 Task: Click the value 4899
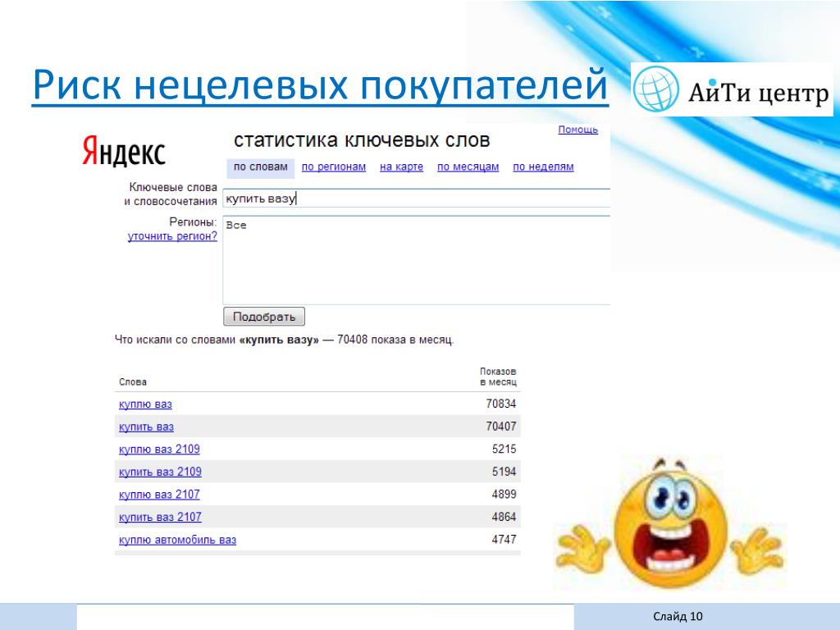(x=504, y=494)
